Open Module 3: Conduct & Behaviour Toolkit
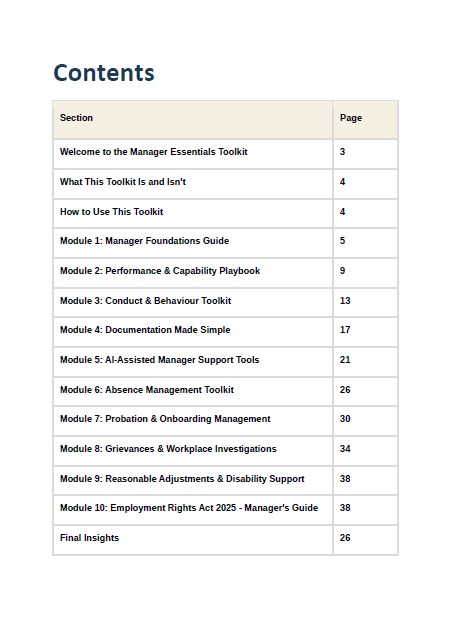 pyautogui.click(x=145, y=301)
